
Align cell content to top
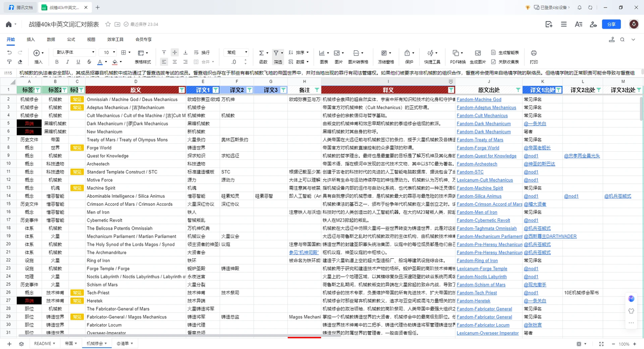coord(164,52)
